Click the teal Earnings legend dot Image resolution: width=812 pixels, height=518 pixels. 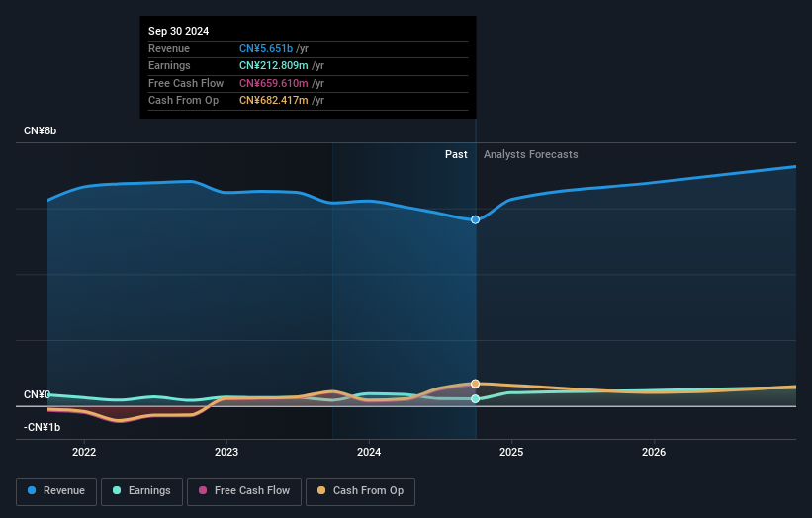[117, 490]
